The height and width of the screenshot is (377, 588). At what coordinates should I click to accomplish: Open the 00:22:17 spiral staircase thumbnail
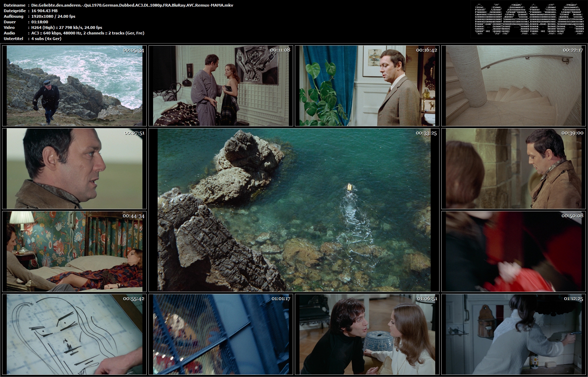(x=513, y=86)
